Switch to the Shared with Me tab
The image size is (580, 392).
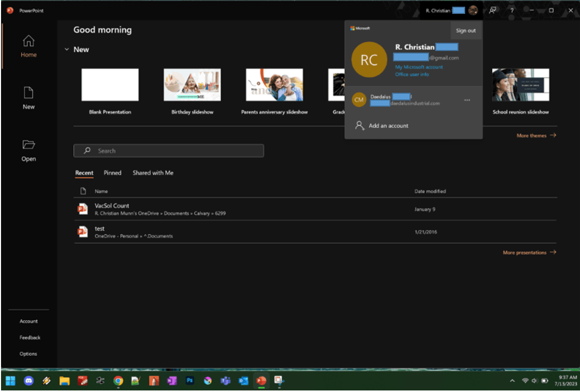[x=153, y=173]
